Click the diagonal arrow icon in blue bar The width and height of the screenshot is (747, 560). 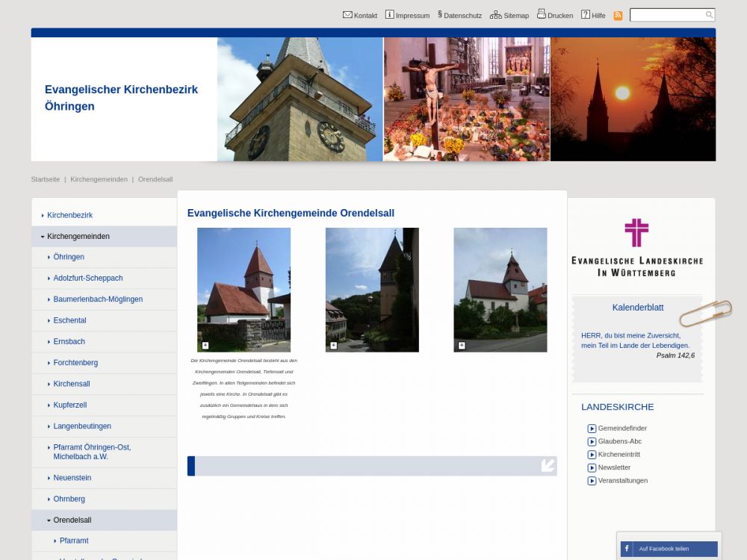pyautogui.click(x=548, y=466)
